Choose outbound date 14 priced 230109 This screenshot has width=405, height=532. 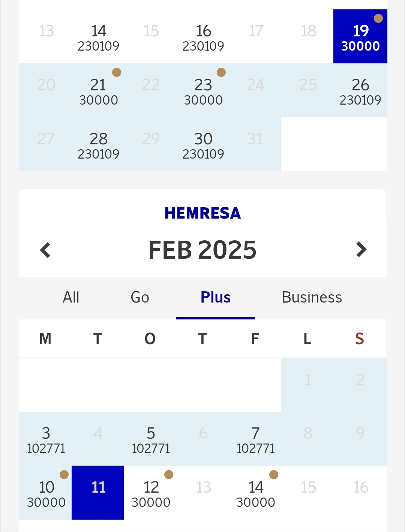[x=98, y=37]
